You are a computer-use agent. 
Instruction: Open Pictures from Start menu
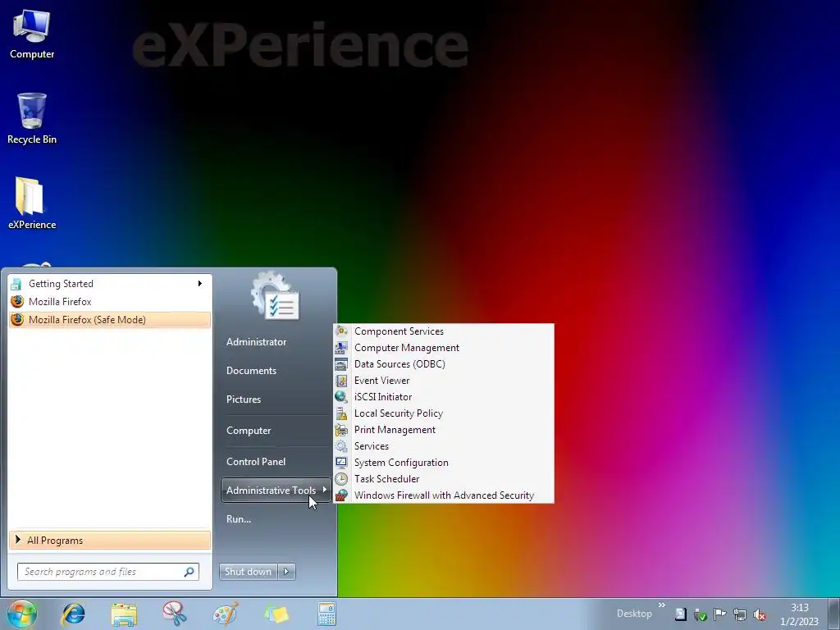(x=244, y=399)
